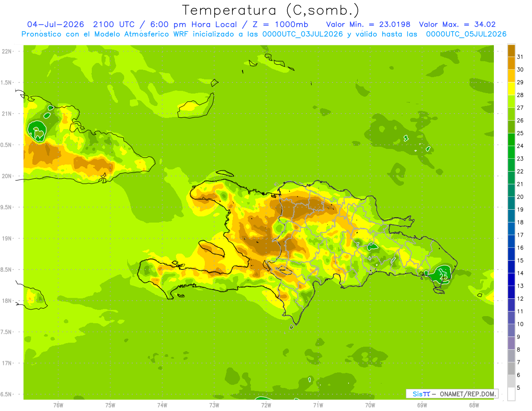Select the blue colorbar swatch between 15 and 16
The image size is (532, 411).
[511, 254]
